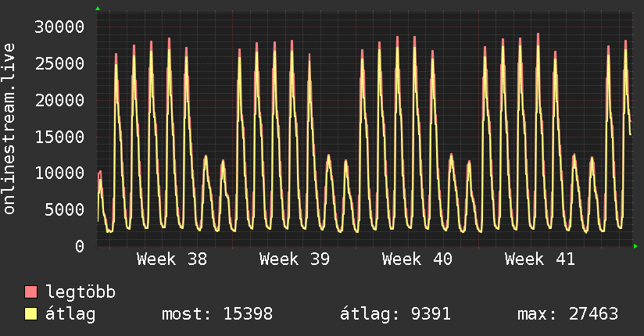Click the 30000 y-axis label

click(59, 27)
